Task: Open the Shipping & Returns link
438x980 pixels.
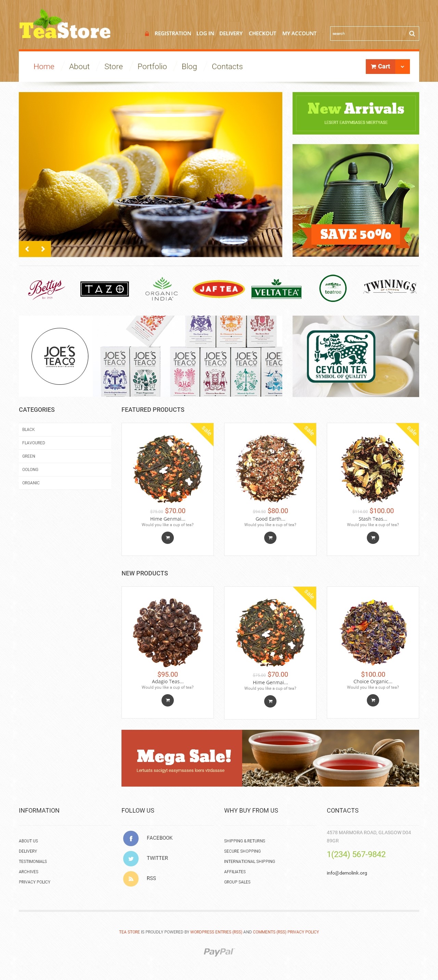Action: click(244, 841)
